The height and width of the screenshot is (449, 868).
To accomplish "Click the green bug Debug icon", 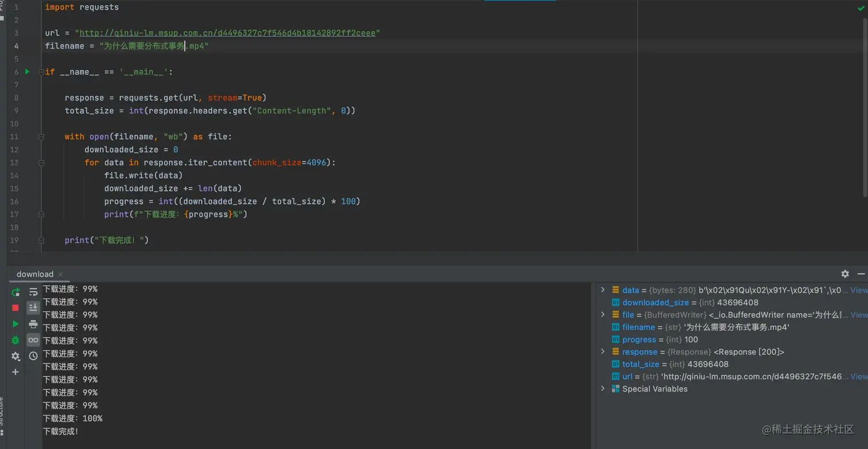I will [15, 340].
